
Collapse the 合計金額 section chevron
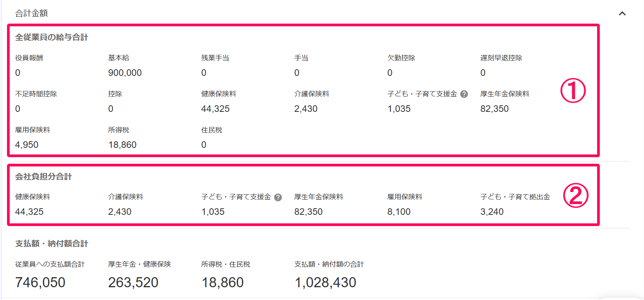622,14
